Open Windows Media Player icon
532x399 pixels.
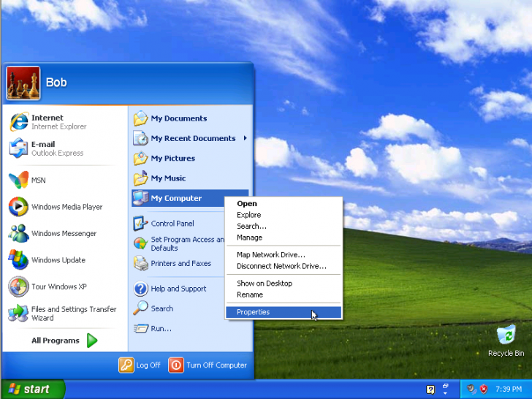[x=18, y=207]
